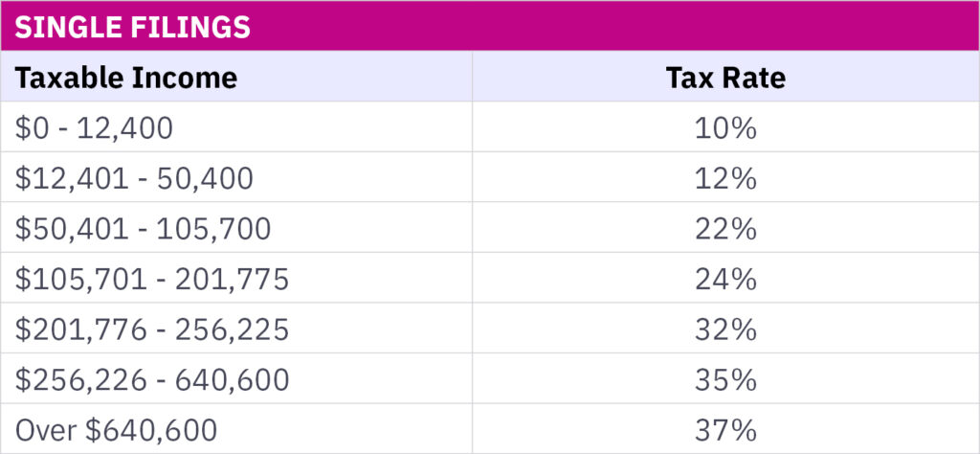
Task: Select the 10% tax rate value
Action: [x=725, y=128]
